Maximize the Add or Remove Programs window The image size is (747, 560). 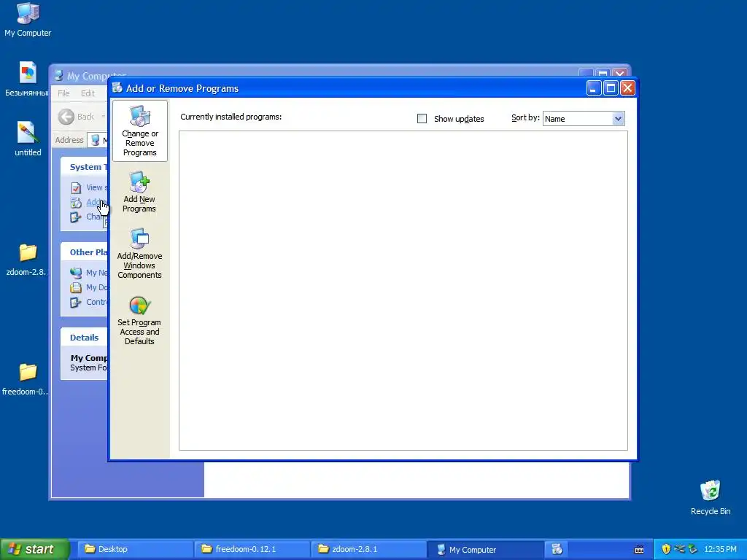(x=611, y=88)
